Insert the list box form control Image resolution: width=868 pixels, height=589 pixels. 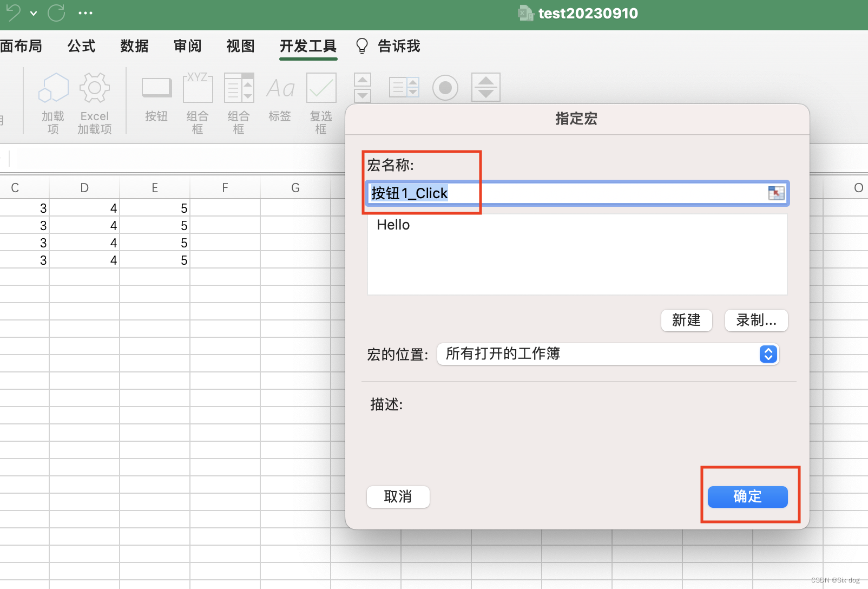(404, 87)
